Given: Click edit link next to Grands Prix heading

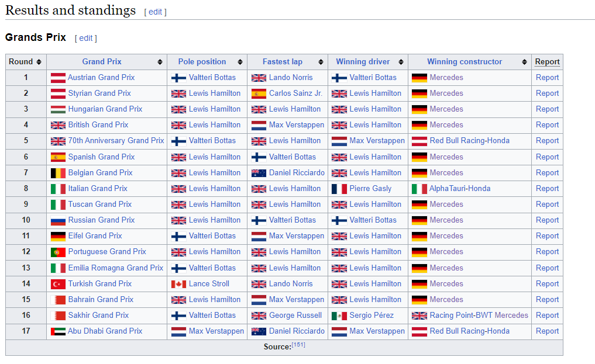Looking at the screenshot, I should pos(86,38).
